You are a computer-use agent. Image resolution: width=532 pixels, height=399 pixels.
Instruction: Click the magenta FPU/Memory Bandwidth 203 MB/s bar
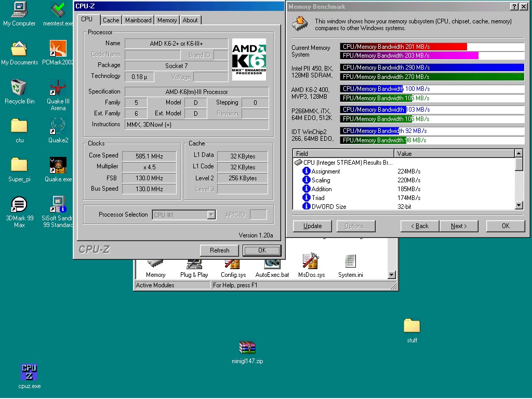click(409, 55)
